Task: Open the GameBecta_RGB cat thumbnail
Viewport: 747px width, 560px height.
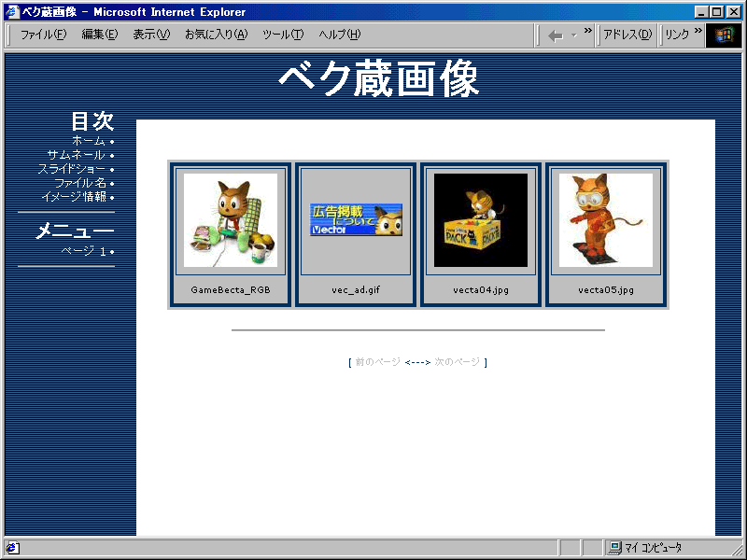Action: (x=231, y=220)
